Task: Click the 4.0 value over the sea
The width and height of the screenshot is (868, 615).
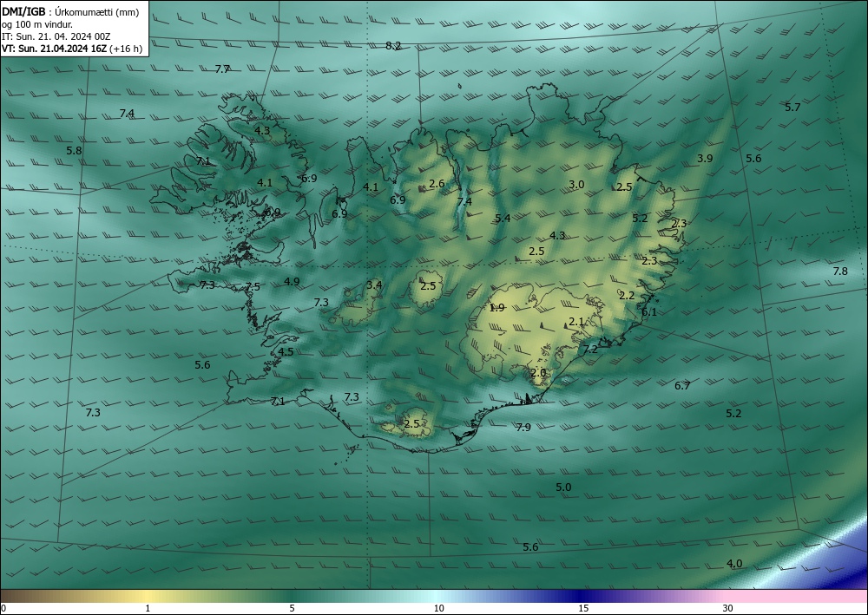Action: click(x=734, y=564)
